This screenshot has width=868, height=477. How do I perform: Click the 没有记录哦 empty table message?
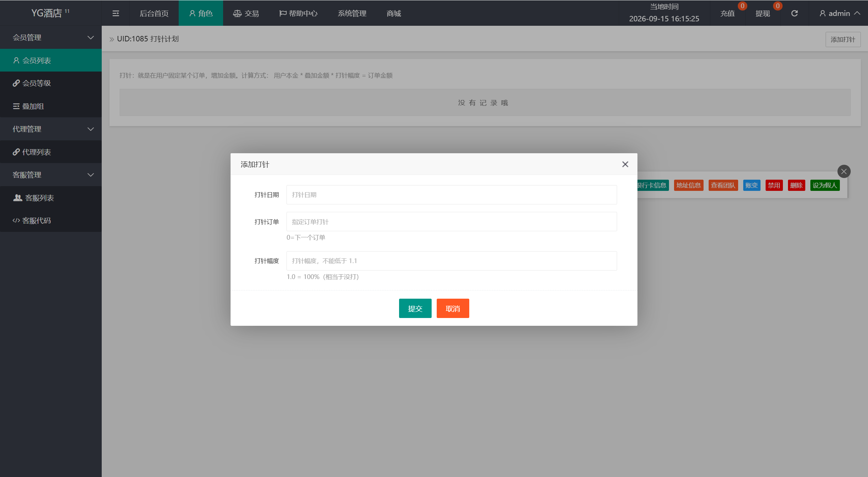(483, 103)
